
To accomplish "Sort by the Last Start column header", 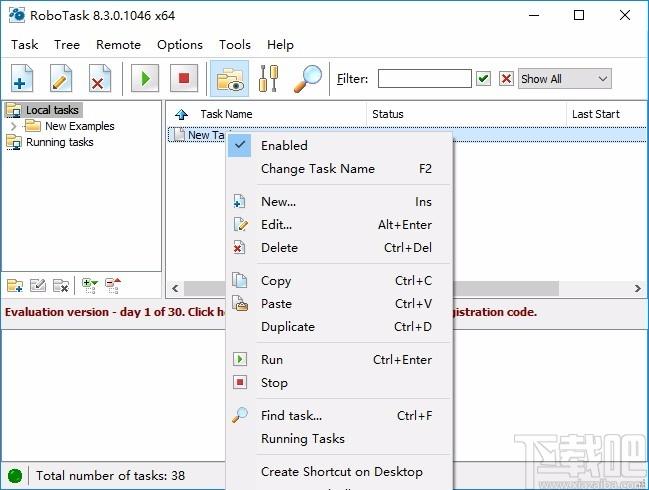I will click(596, 114).
